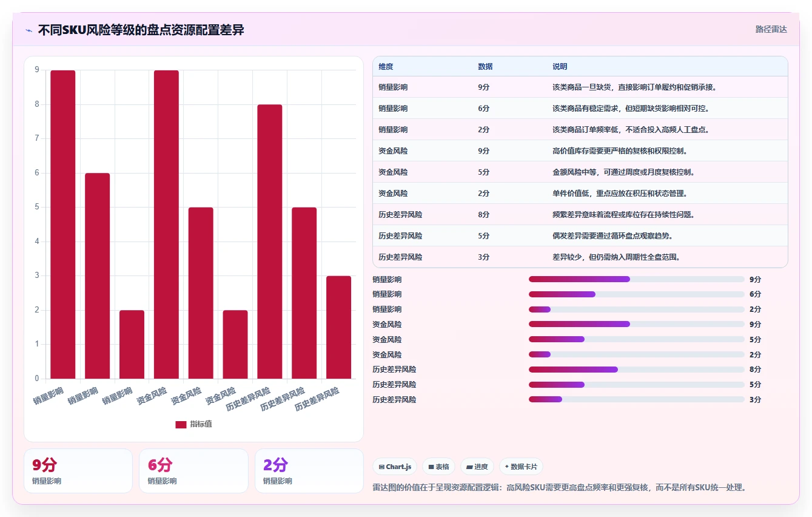Screen dimensions: 812x517
Task: Click the 销量影响 chart bar reaching 9
Action: [x=63, y=225]
